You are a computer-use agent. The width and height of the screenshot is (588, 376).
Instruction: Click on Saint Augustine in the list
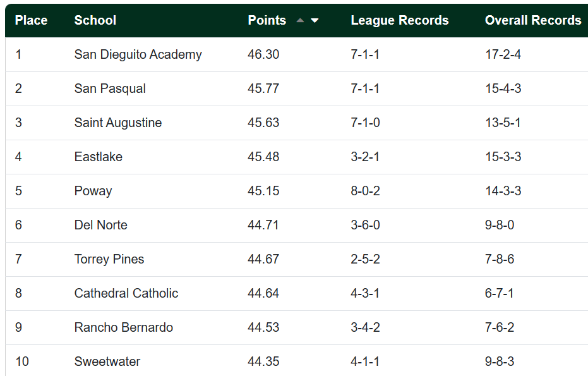tap(118, 123)
